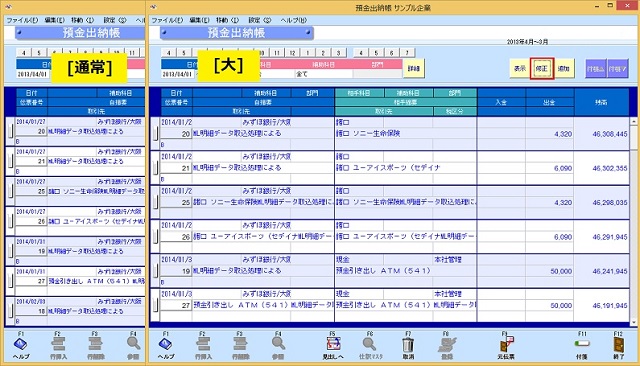Click 出金 column header
The width and height of the screenshot is (640, 366).
[x=549, y=102]
